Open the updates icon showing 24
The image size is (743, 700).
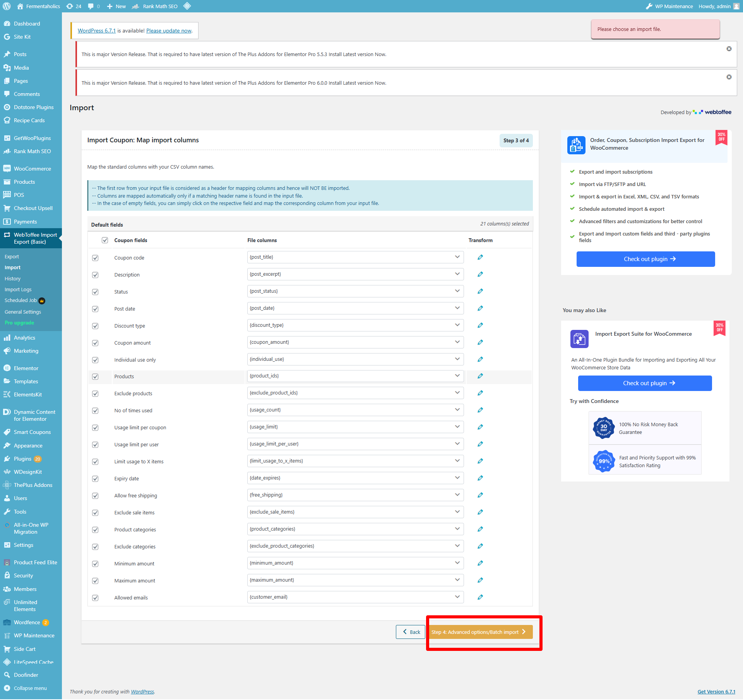(74, 6)
